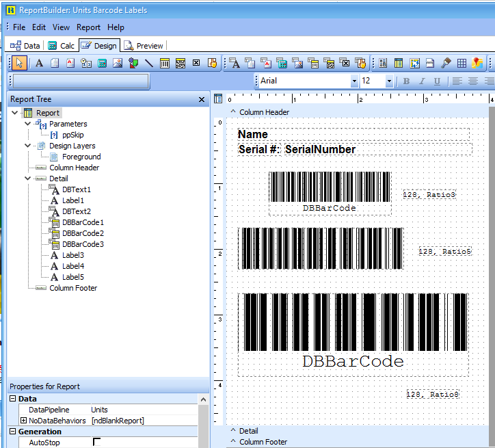Open the File menu
Viewport: 495px width, 448px height.
19,27
